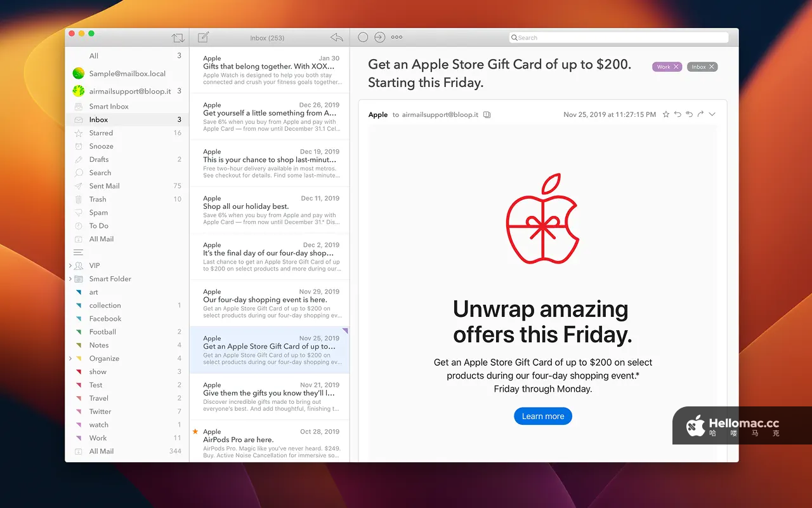Select the collection label

pos(127,305)
